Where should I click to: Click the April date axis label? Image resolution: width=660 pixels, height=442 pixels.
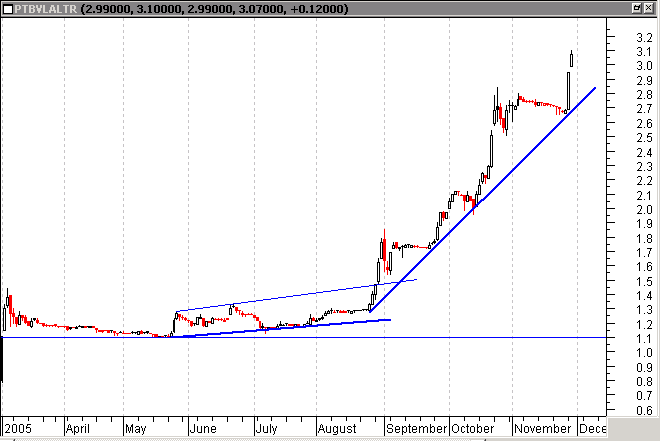78,429
